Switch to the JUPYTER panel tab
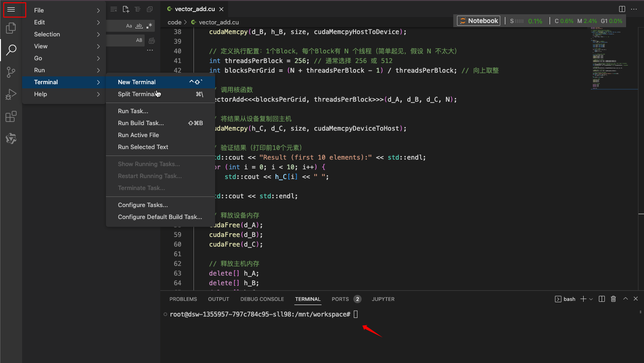 (383, 299)
